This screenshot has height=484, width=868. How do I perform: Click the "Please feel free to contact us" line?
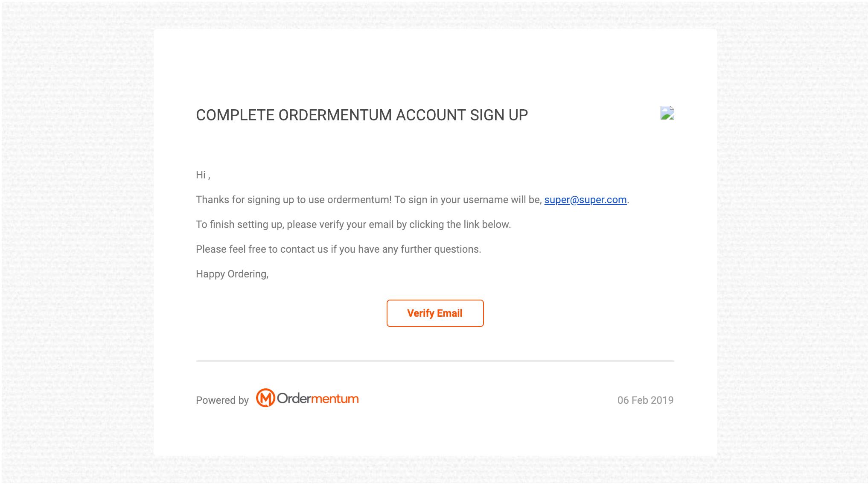pyautogui.click(x=338, y=249)
